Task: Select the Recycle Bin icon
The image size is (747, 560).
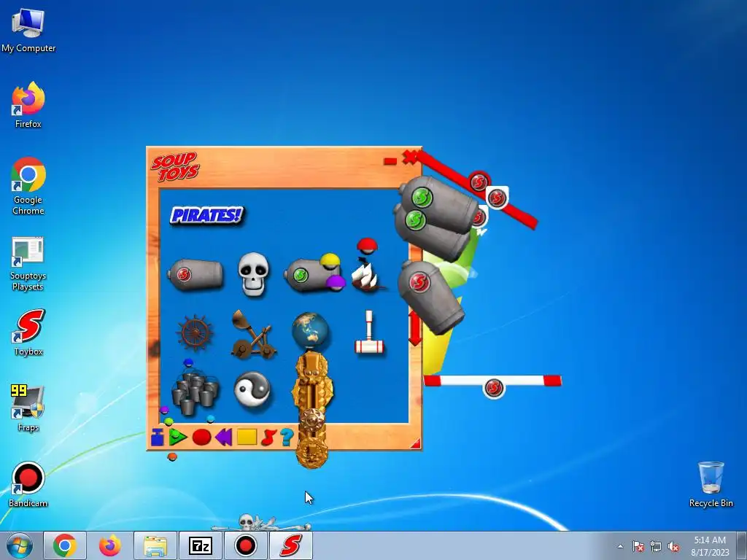Action: [x=711, y=484]
